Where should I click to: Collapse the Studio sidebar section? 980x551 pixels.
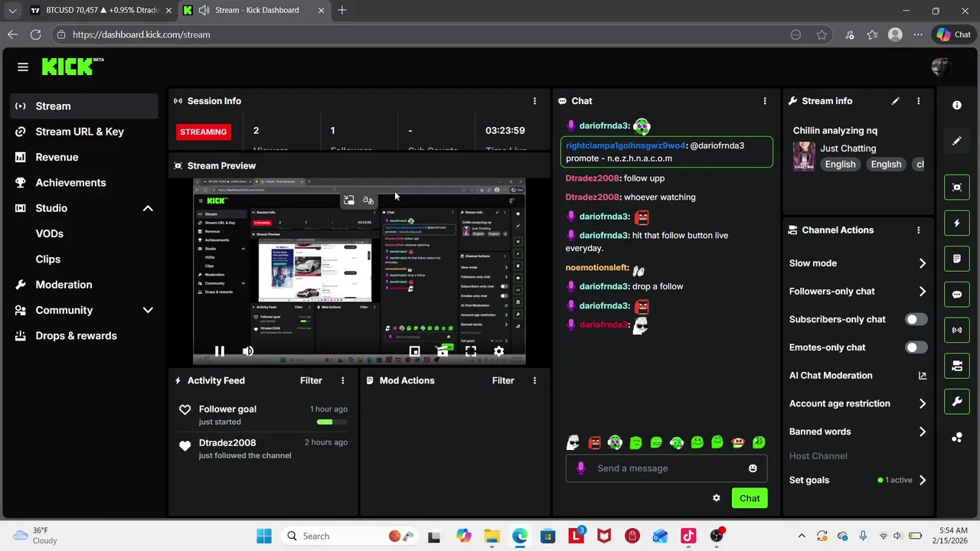pyautogui.click(x=148, y=208)
